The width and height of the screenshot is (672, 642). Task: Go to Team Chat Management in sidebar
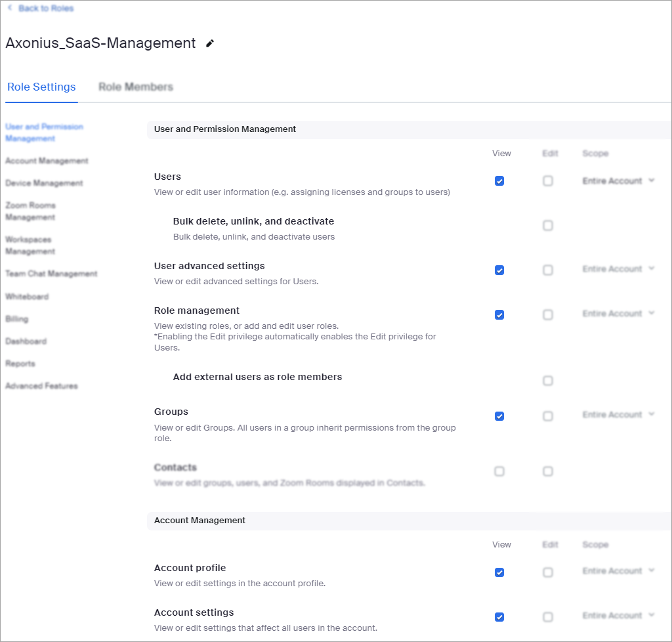point(51,274)
